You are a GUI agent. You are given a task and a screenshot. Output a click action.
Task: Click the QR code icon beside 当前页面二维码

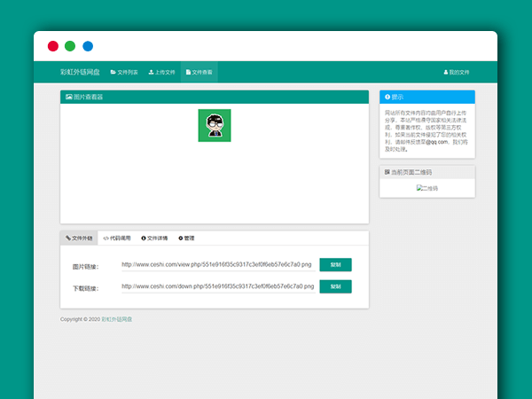pyautogui.click(x=387, y=171)
